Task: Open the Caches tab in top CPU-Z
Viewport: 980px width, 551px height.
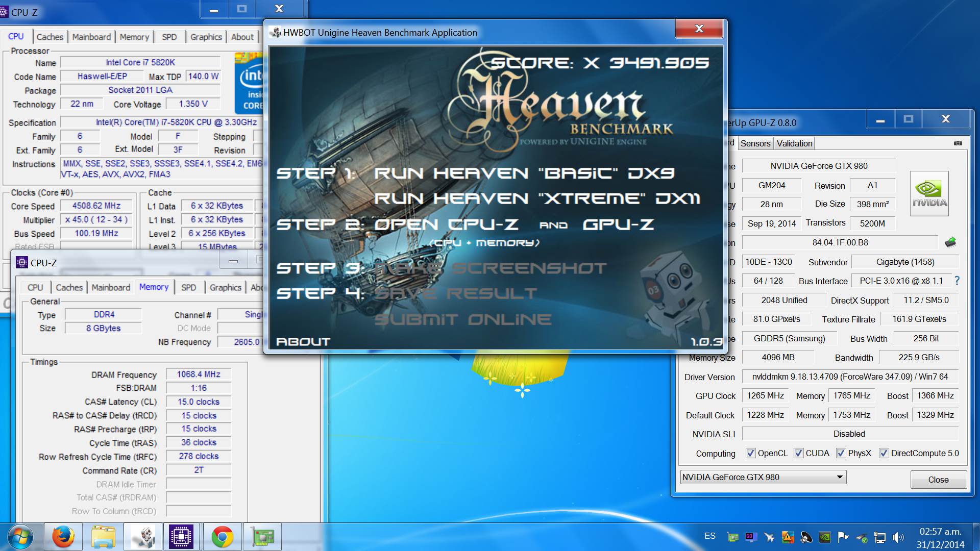Action: coord(50,37)
